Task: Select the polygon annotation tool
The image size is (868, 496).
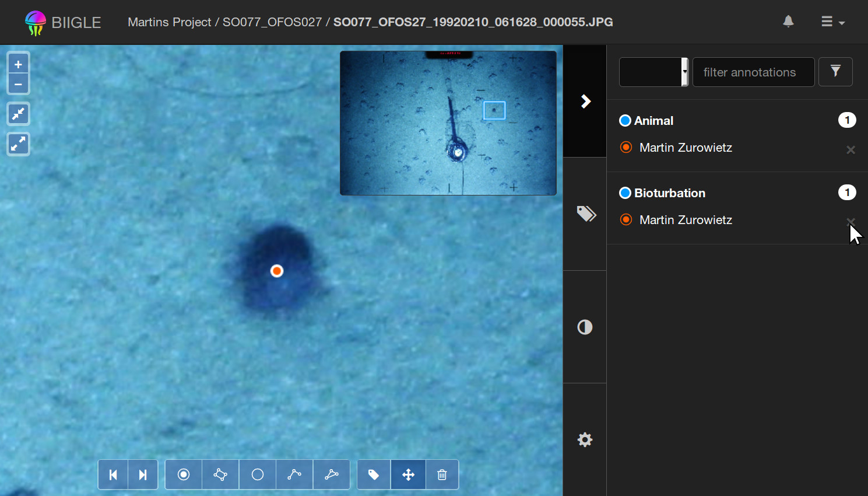Action: pos(220,474)
